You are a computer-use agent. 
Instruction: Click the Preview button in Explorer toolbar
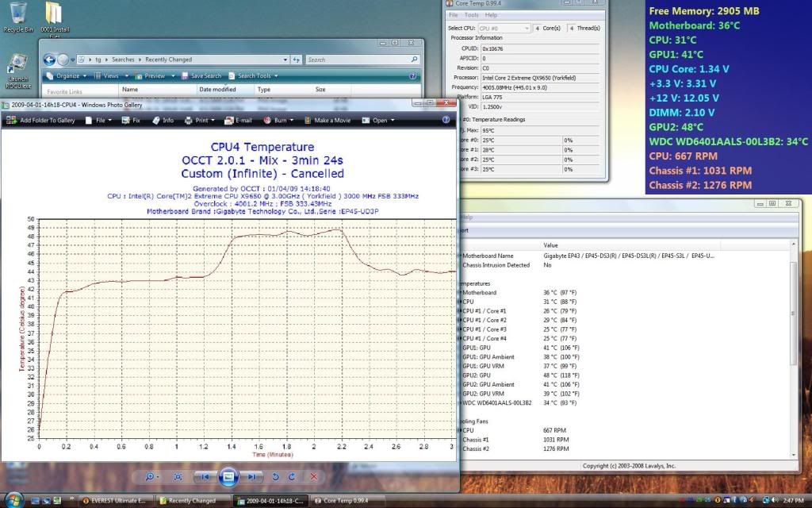click(x=153, y=75)
